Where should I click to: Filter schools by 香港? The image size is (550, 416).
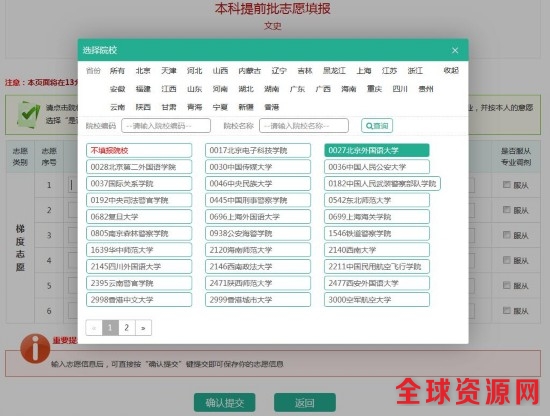point(271,107)
